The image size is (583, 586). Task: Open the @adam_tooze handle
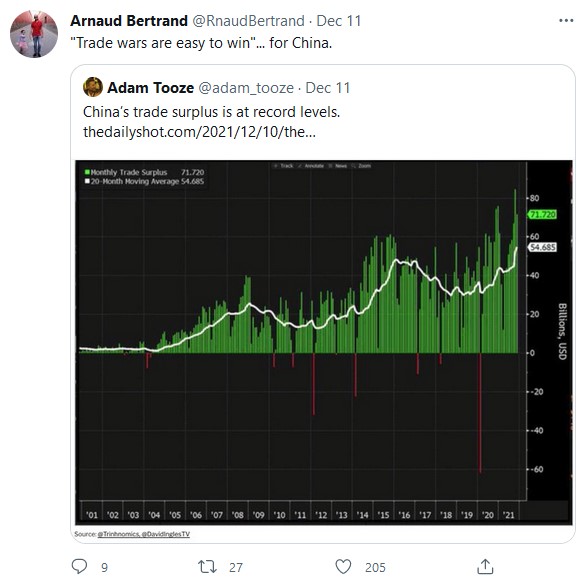[246, 88]
